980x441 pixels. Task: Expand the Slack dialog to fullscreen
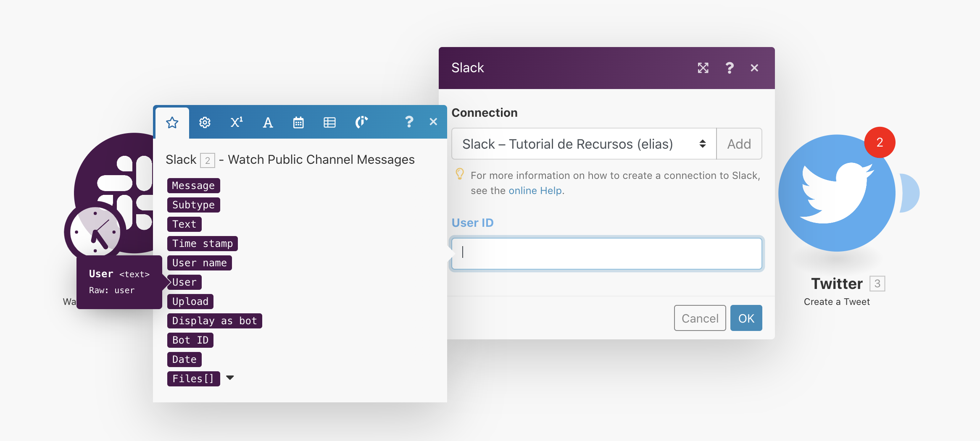703,68
